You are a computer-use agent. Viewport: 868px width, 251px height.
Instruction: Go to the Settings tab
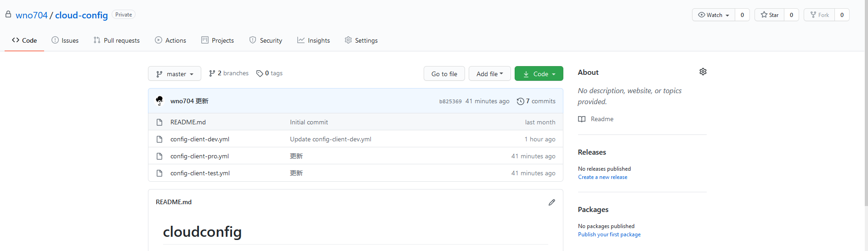[x=361, y=40]
